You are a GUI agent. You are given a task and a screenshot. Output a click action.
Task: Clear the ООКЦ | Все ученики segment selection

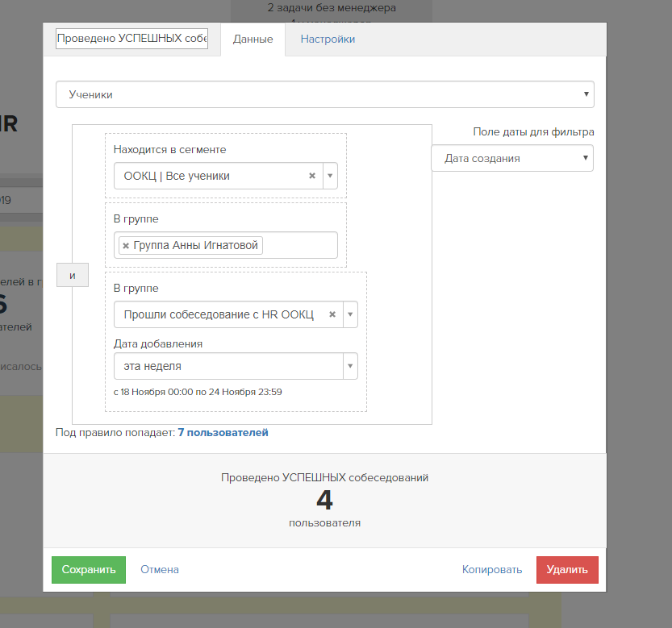click(x=312, y=176)
